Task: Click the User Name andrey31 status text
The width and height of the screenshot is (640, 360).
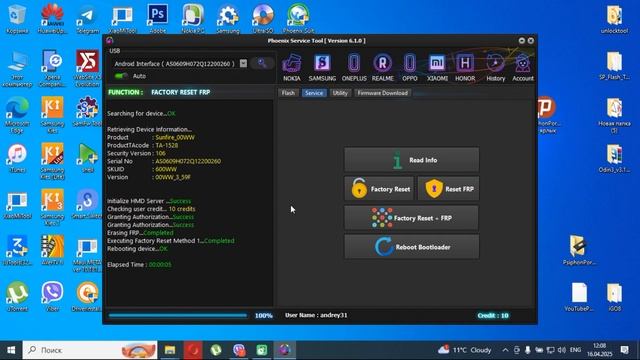Action: 316,315
